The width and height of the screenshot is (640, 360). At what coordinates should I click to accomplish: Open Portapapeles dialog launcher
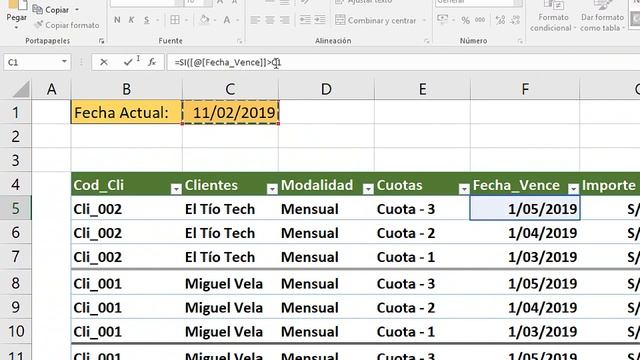(102, 41)
